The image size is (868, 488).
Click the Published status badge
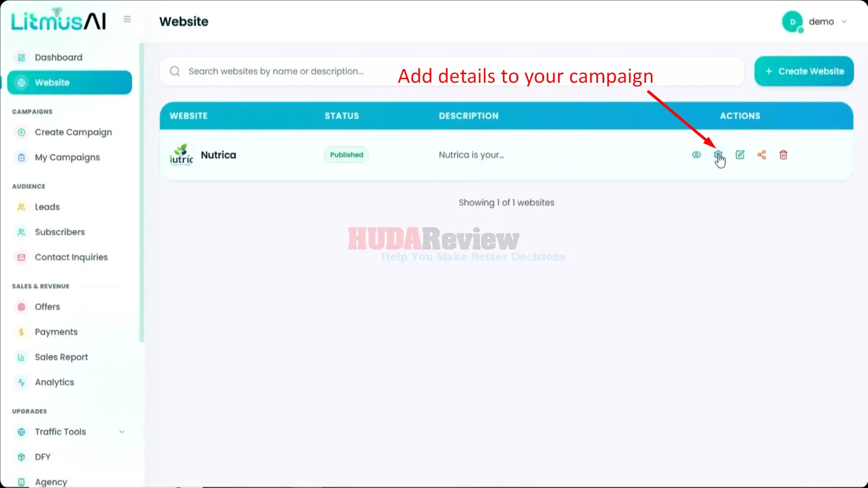pyautogui.click(x=346, y=155)
